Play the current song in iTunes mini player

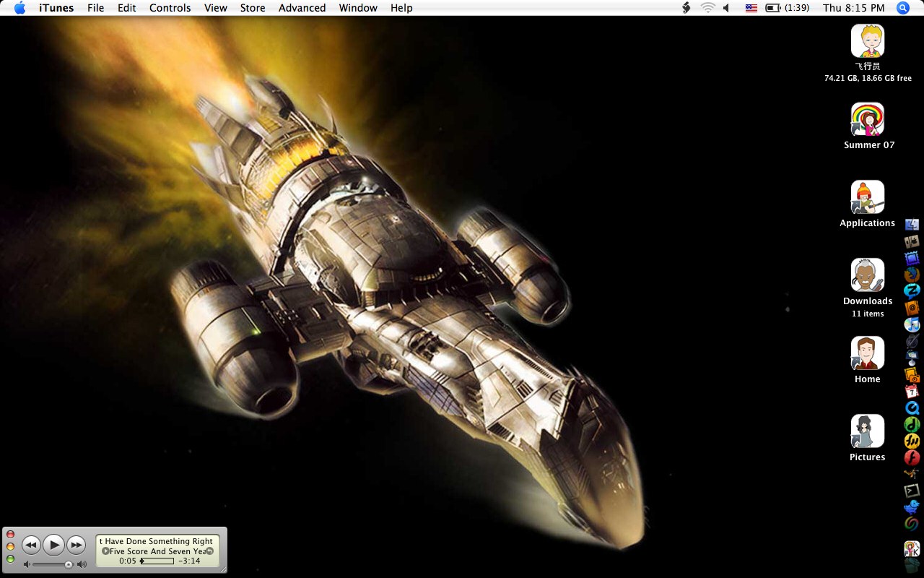click(53, 544)
